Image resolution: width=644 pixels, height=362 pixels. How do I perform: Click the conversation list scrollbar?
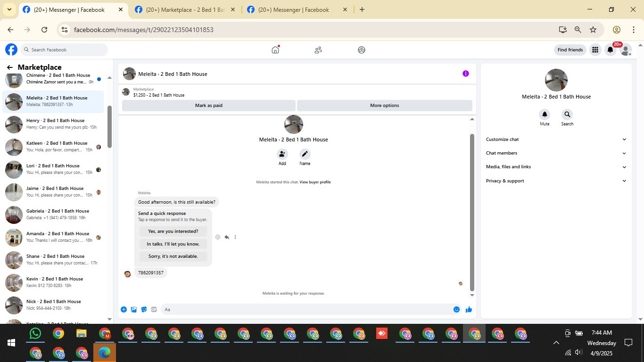pyautogui.click(x=109, y=126)
